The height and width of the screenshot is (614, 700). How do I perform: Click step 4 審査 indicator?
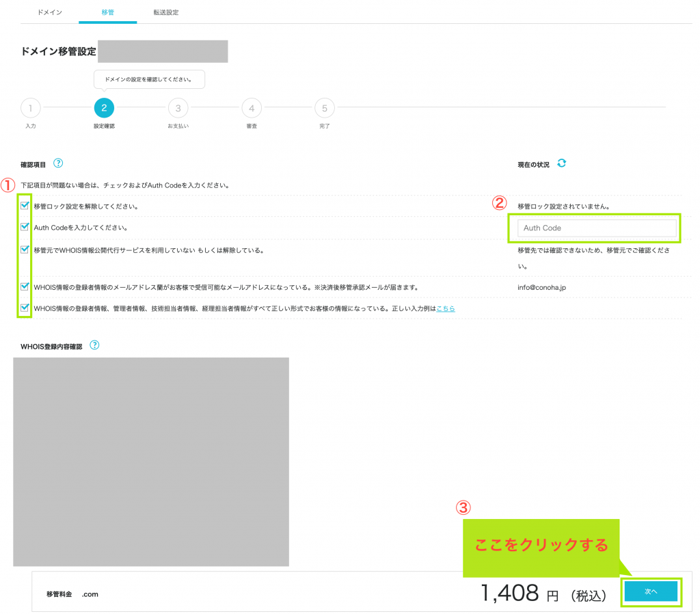point(251,107)
